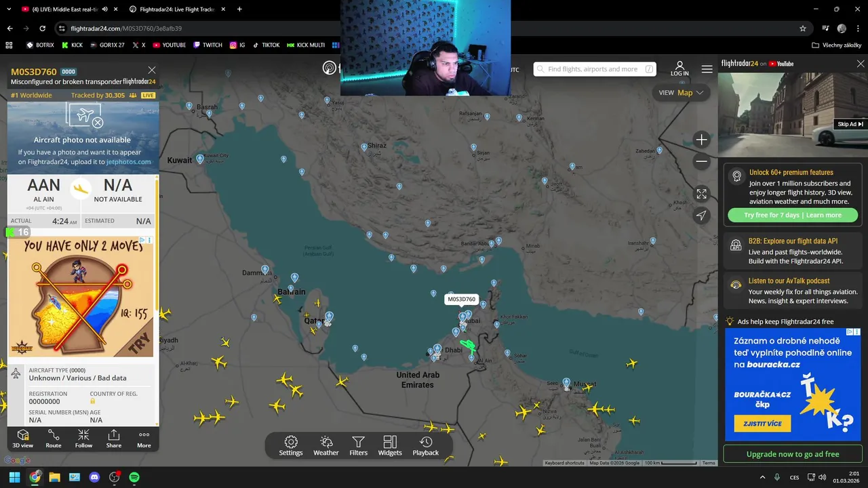Zoom in on the map
The height and width of the screenshot is (488, 868).
(x=701, y=140)
